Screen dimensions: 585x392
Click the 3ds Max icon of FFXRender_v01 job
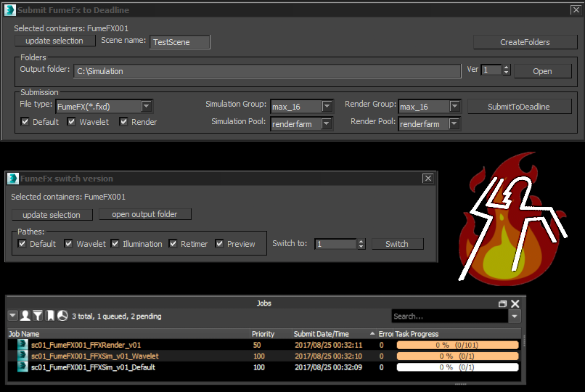pyautogui.click(x=22, y=345)
